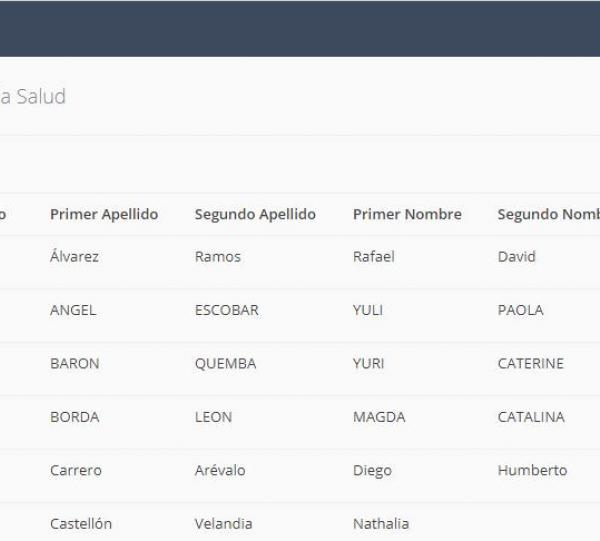Click the BARON surname cell
Image resolution: width=600 pixels, height=541 pixels.
75,364
